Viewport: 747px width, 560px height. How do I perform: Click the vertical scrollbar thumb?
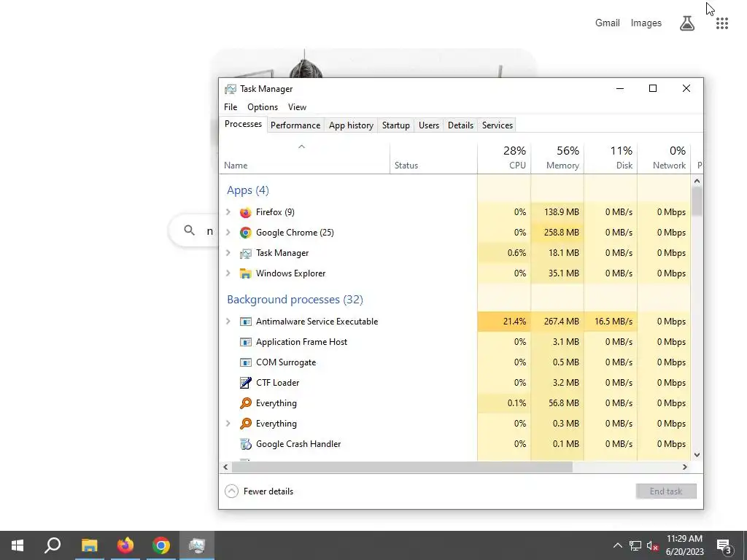click(697, 201)
